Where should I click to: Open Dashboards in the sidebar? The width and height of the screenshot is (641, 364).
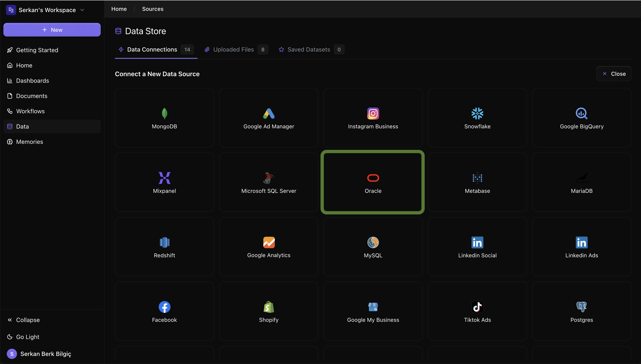52,81
